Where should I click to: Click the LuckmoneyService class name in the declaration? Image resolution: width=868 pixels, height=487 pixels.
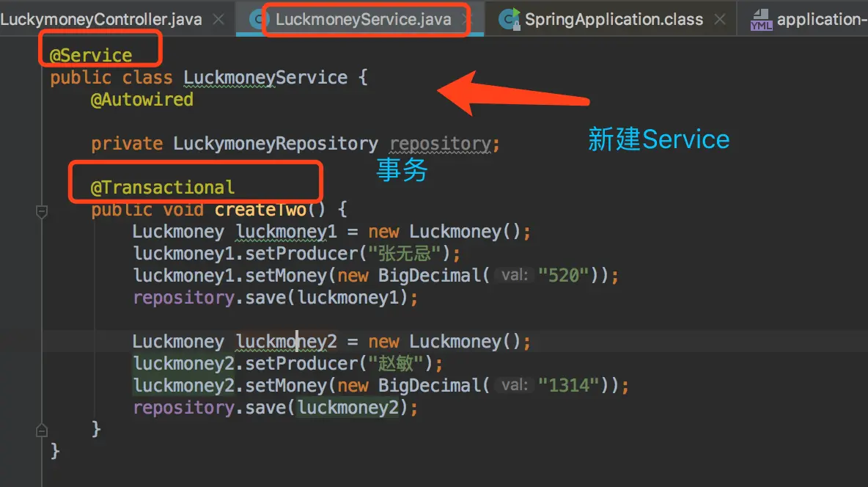[265, 78]
